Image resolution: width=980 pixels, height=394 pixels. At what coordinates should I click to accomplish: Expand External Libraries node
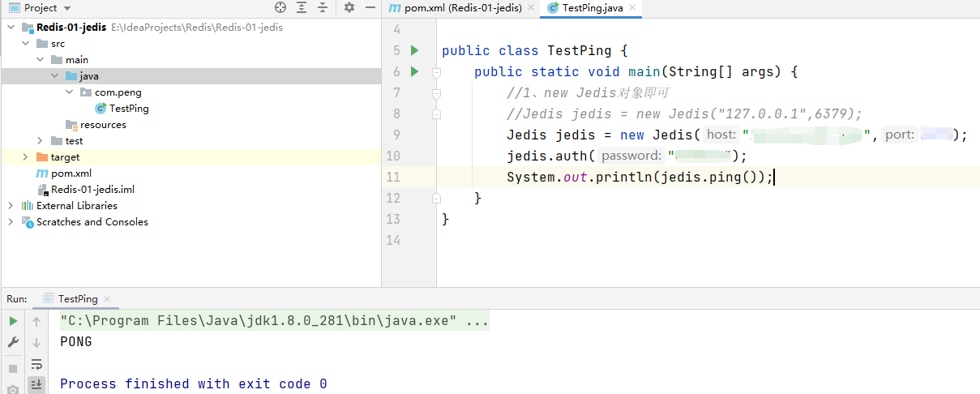[11, 205]
